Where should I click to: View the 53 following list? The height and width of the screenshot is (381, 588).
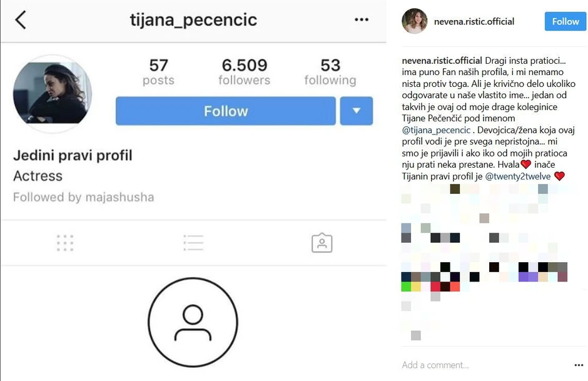[330, 72]
